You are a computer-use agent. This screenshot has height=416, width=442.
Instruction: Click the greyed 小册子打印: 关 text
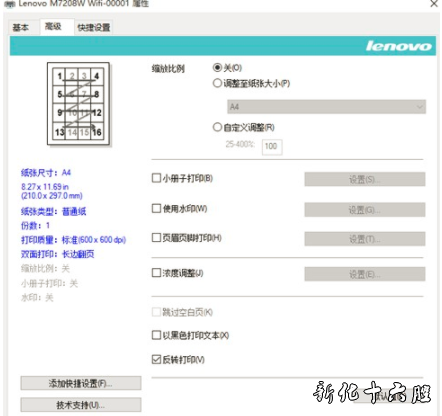click(49, 284)
